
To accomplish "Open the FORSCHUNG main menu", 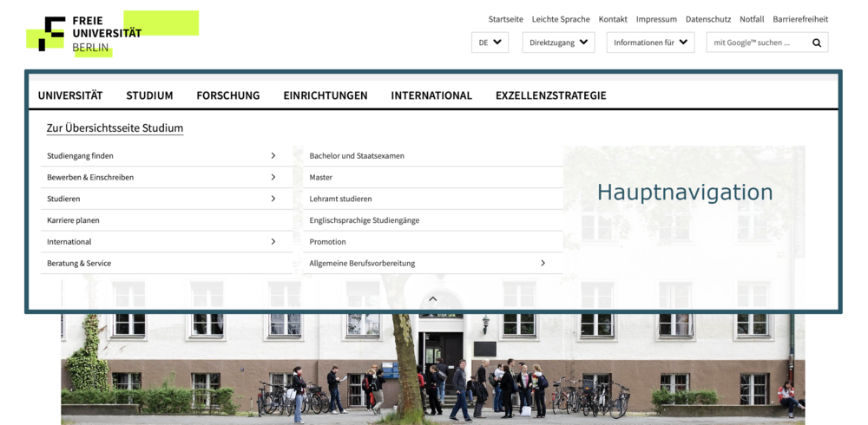I will coord(228,95).
